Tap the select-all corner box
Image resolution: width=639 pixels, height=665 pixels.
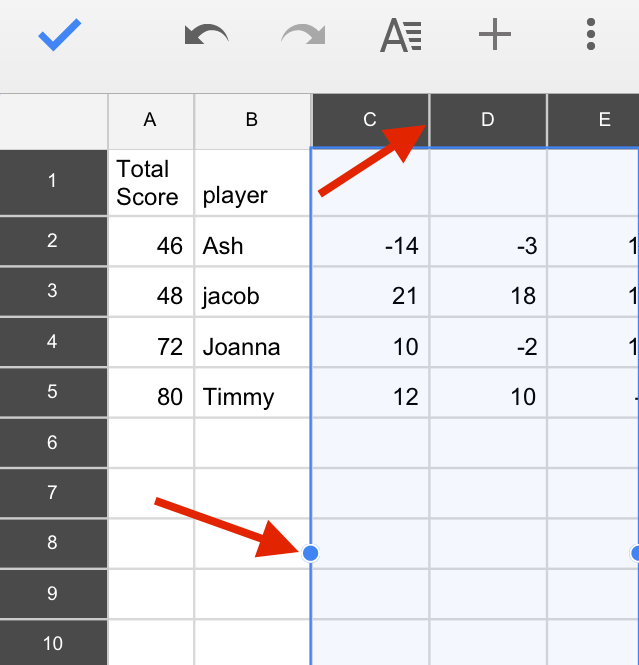pos(53,121)
